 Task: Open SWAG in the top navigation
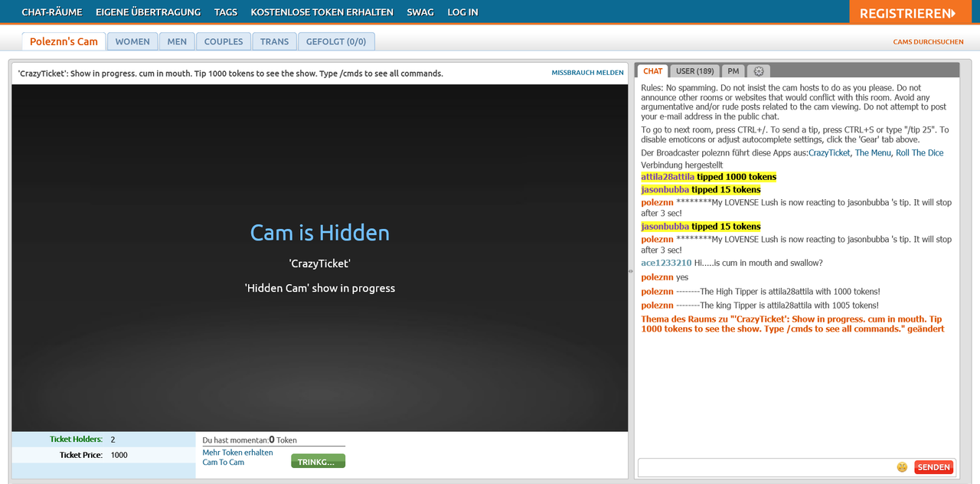(x=420, y=12)
